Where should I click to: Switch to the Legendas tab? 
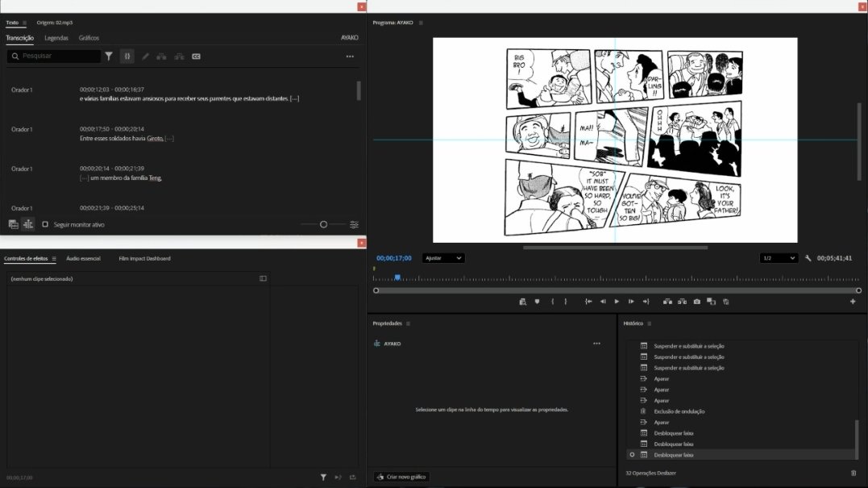pos(56,38)
